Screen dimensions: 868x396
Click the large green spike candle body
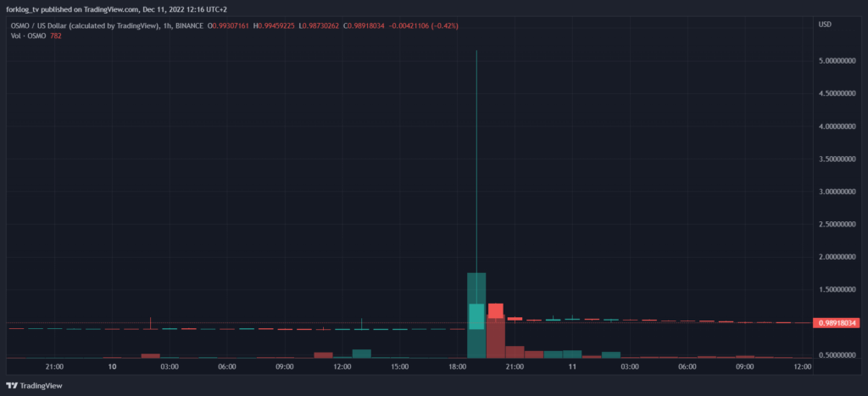476,316
